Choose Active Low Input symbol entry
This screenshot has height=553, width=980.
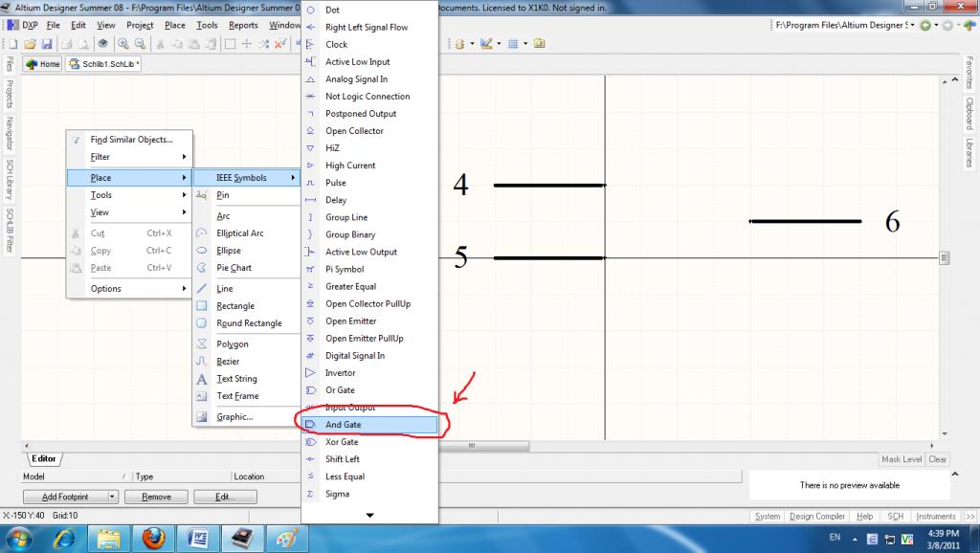coord(368,62)
